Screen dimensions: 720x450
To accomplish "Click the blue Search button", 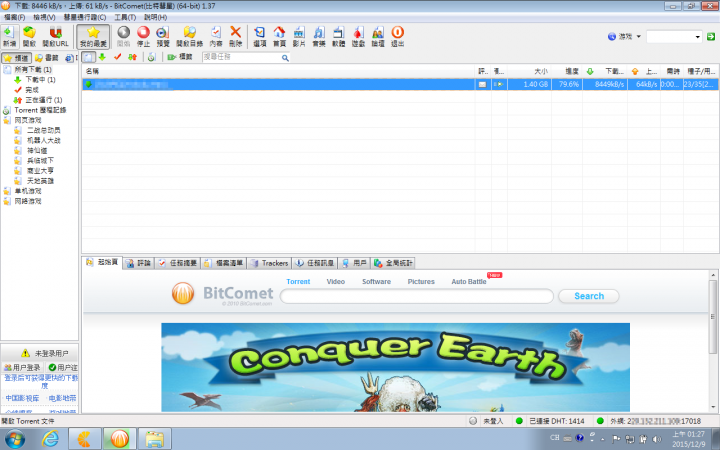I will [589, 296].
